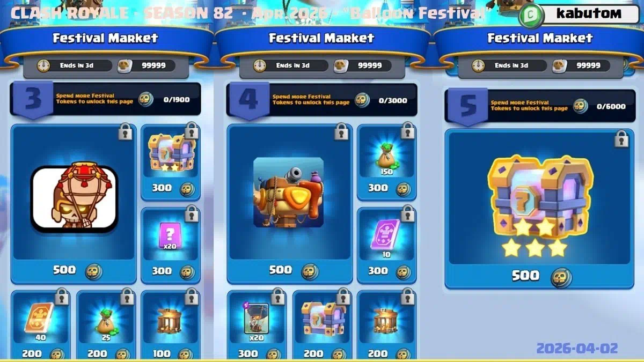Tap the 200-token chest on page 4
This screenshot has height=362, width=644.
(322, 325)
